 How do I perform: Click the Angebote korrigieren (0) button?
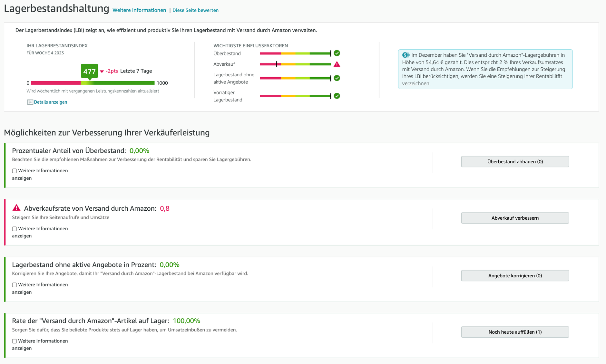[515, 276]
